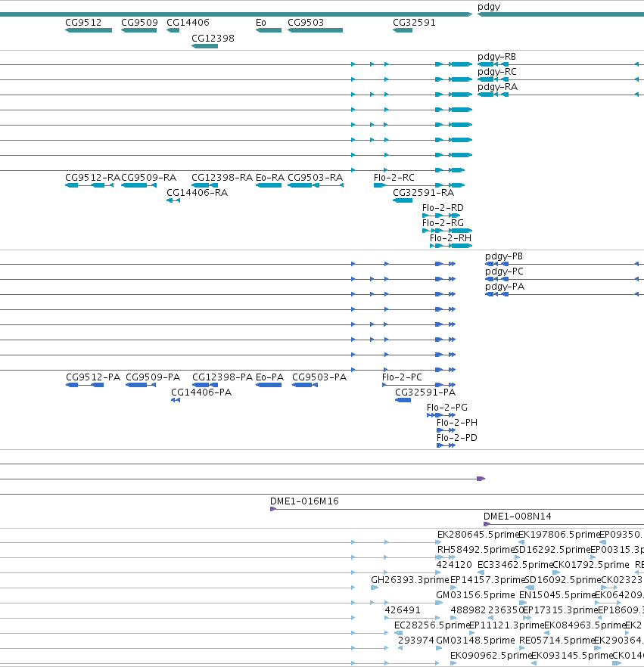Click the 424120 EST label

[454, 565]
